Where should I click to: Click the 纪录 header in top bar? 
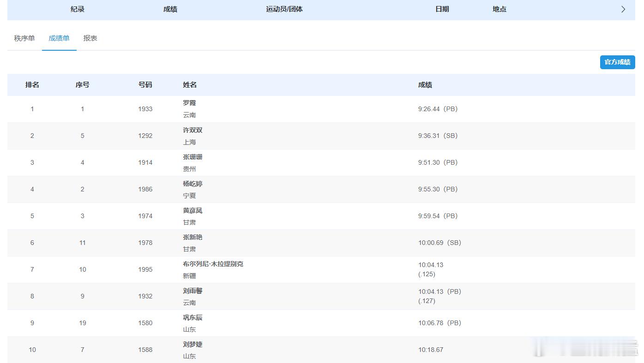tap(78, 9)
